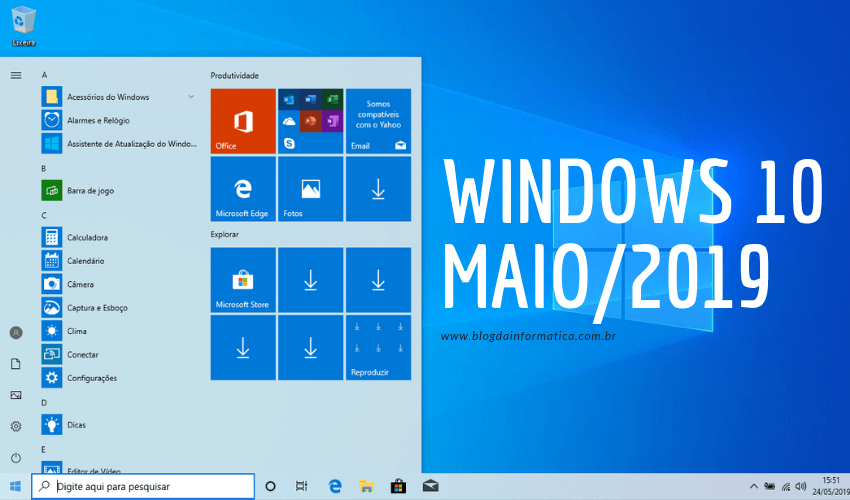Click the volume speaker tray icon

tap(801, 486)
